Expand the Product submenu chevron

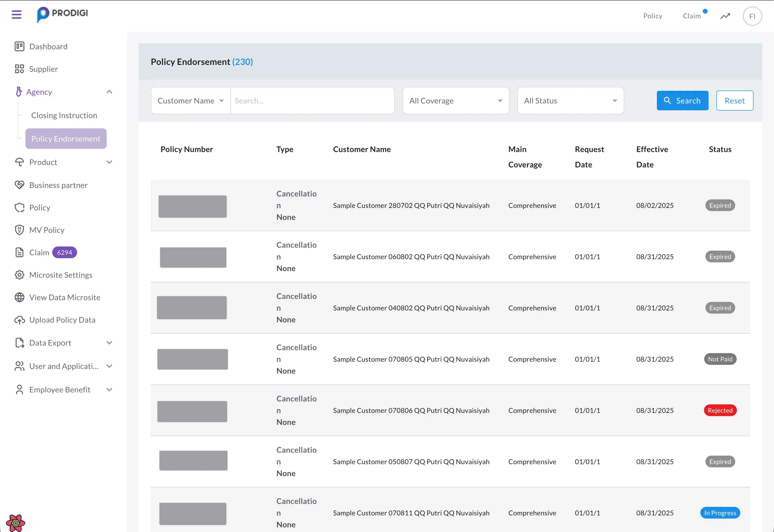pyautogui.click(x=109, y=162)
